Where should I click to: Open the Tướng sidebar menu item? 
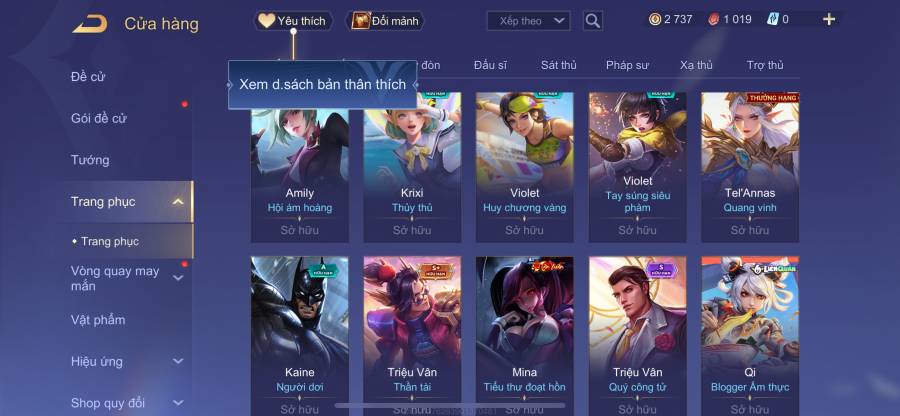(x=90, y=160)
